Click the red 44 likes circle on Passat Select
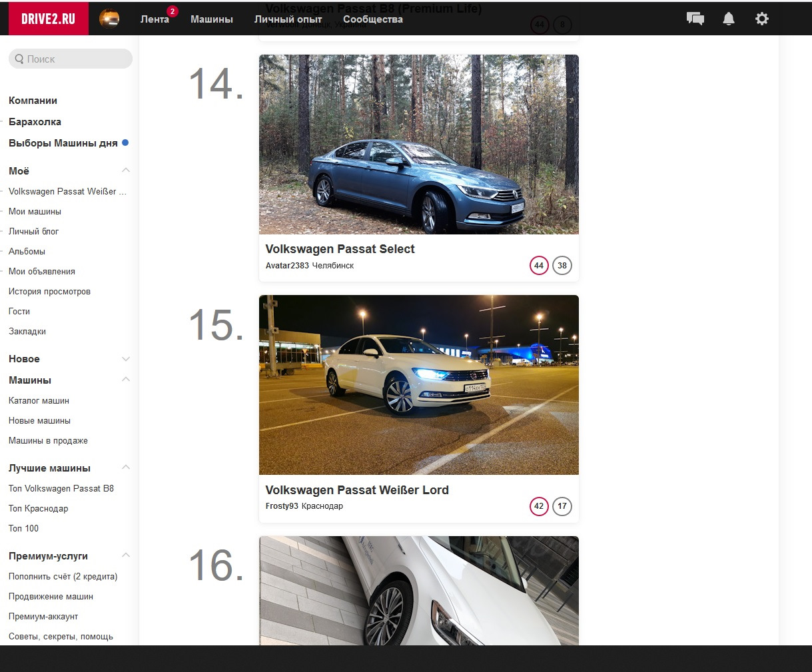812x672 pixels. click(x=539, y=265)
